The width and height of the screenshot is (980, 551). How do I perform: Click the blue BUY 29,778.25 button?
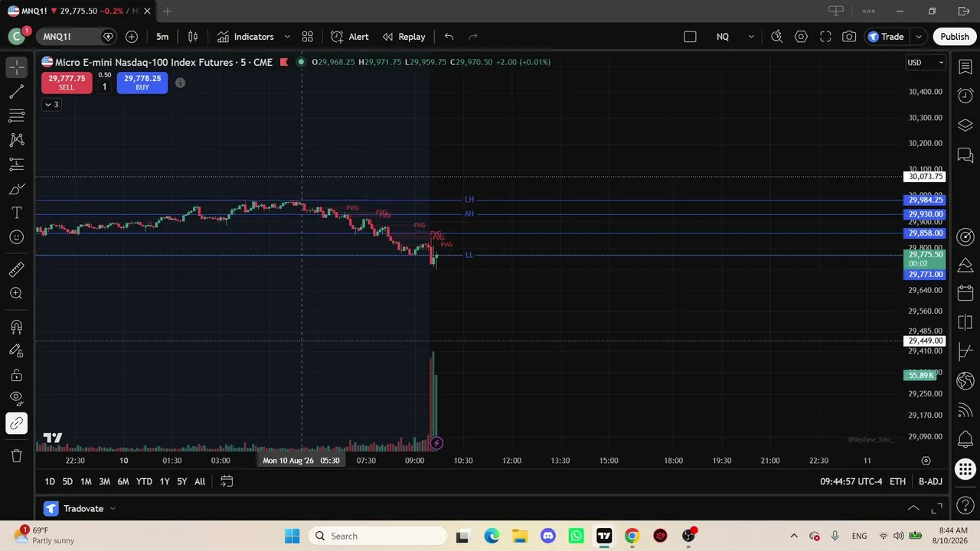(x=142, y=83)
